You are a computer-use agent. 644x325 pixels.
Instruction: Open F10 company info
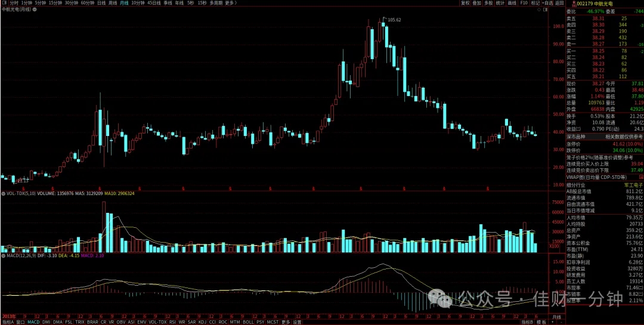pos(524,3)
